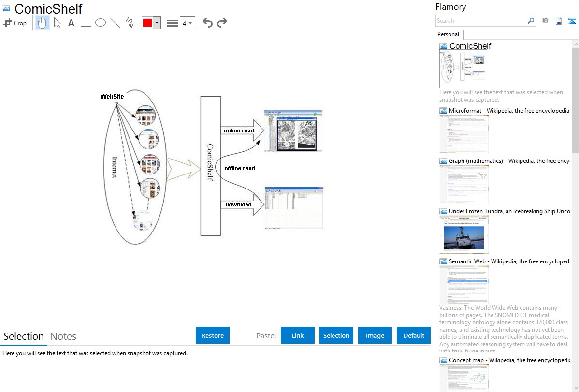Click the red color swatch

click(147, 23)
